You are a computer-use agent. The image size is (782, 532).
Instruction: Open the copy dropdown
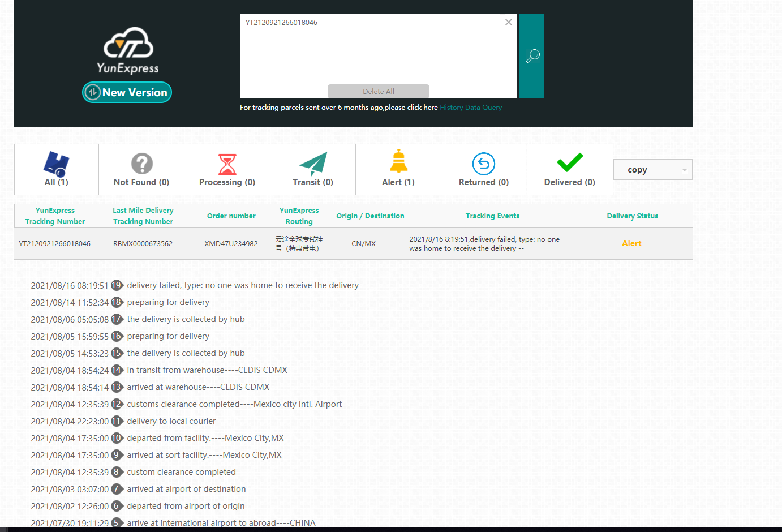click(x=652, y=170)
